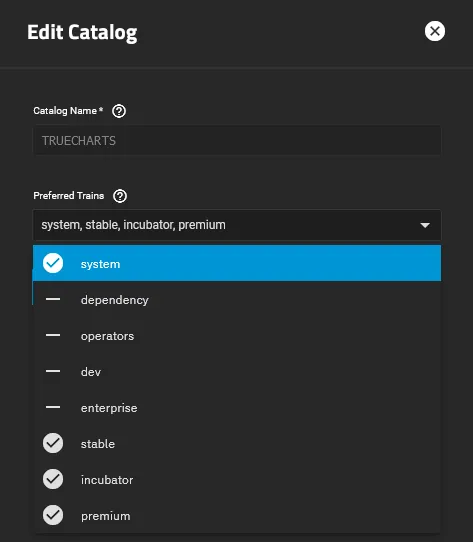Enable the enterprise train checkbox
This screenshot has width=473, height=542.
click(x=53, y=407)
